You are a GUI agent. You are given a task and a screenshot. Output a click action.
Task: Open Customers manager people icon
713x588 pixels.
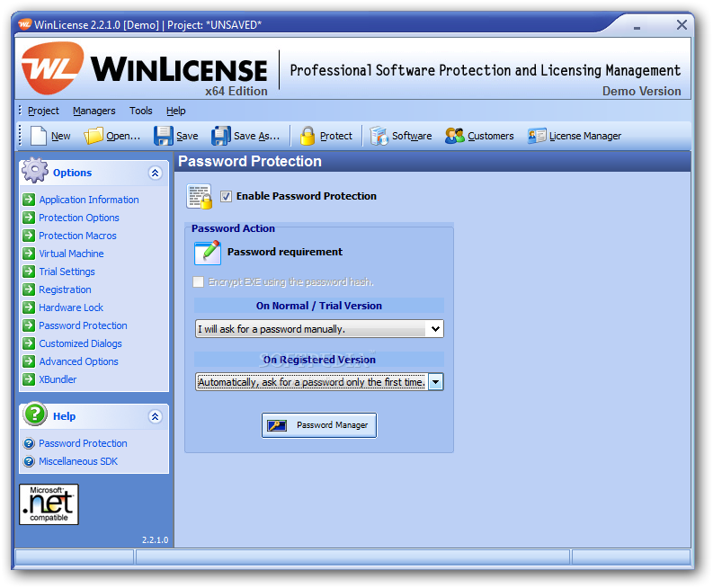pos(455,136)
